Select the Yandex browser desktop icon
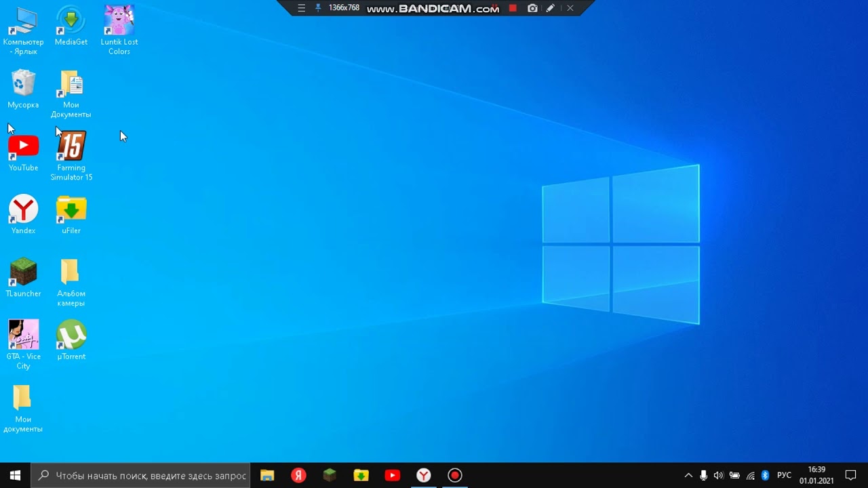The image size is (868, 488). [x=23, y=215]
